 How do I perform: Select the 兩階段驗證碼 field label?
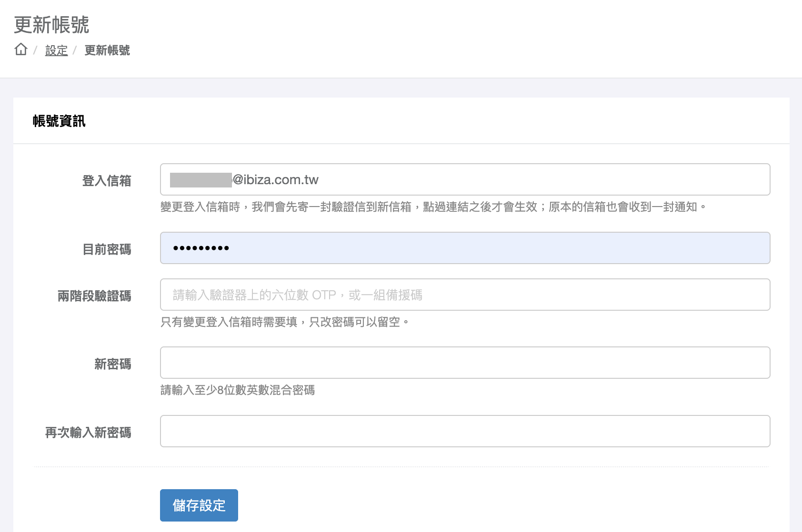click(94, 296)
